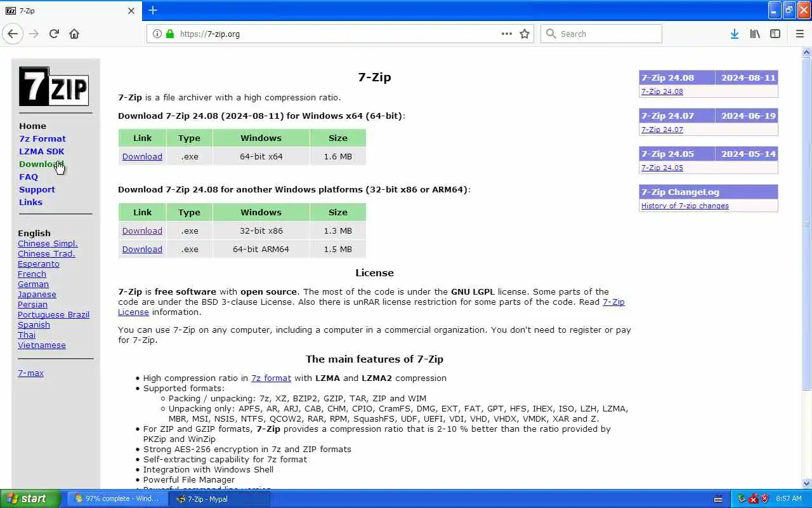Go to Home in the sidebar
The image size is (812, 508).
point(32,126)
